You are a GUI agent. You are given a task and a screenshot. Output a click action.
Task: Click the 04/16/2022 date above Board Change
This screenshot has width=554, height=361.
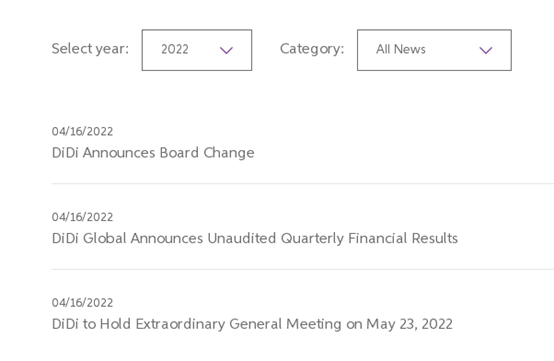tap(82, 131)
